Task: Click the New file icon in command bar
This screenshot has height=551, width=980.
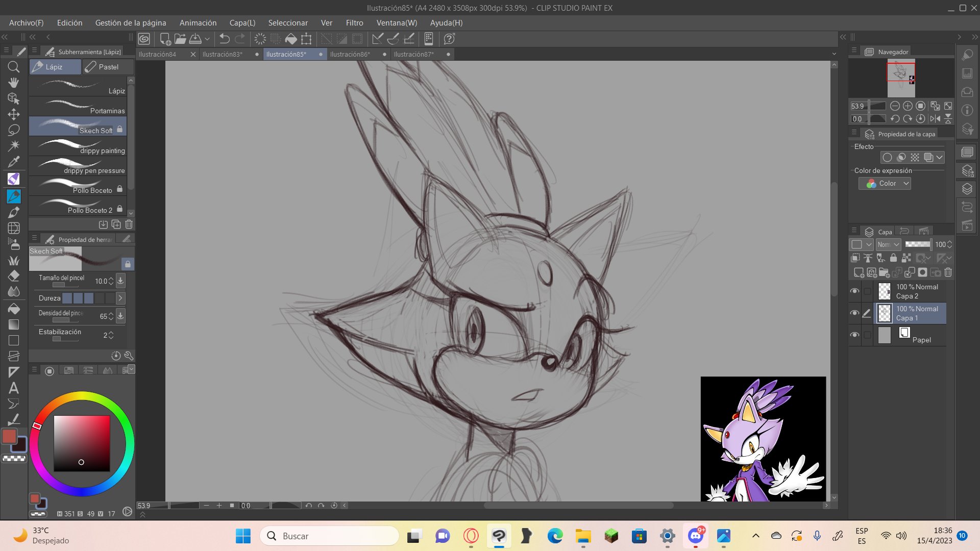Action: tap(165, 39)
